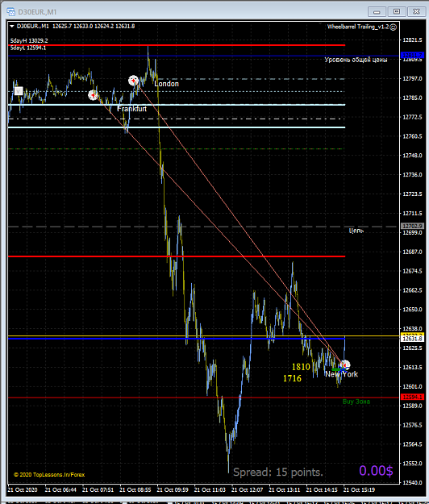This screenshot has height=504, width=429.
Task: Click the Wheelbarrel Trailing_v1.2 expert label
Action: tap(358, 27)
